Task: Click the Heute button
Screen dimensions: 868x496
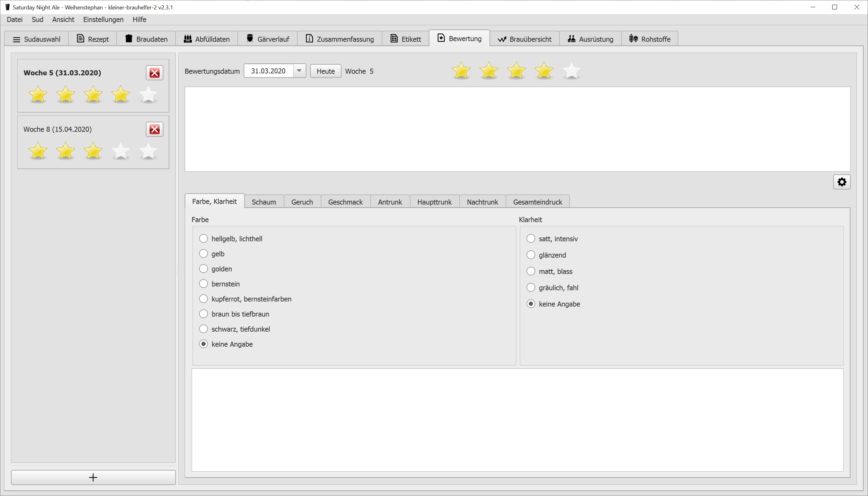Action: pyautogui.click(x=325, y=71)
